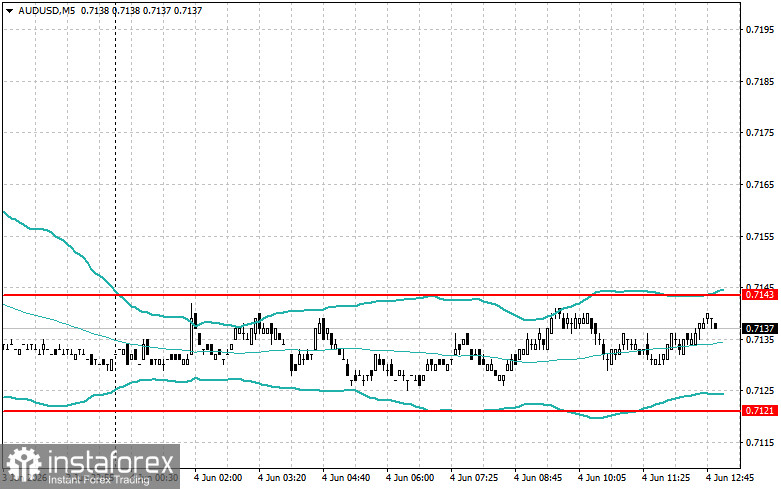Click the 0.7175 price axis value
The height and width of the screenshot is (489, 781).
760,132
